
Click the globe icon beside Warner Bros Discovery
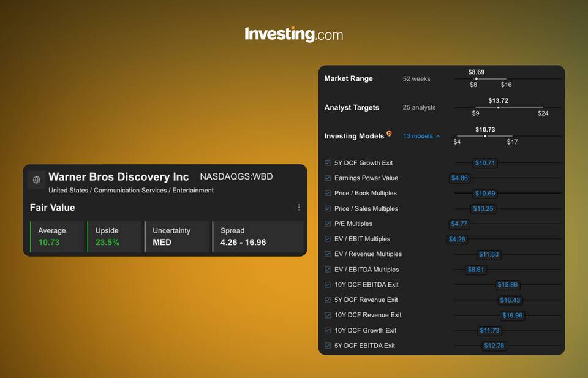pos(36,180)
